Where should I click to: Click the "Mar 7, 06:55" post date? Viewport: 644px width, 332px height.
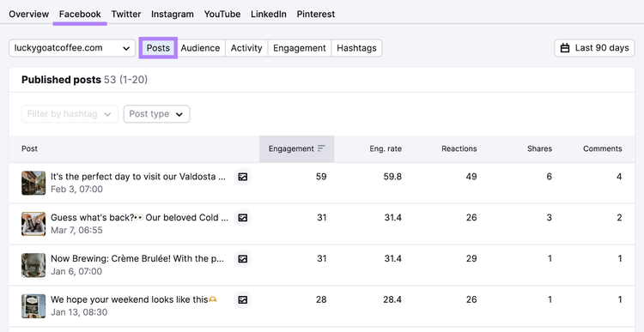76,230
